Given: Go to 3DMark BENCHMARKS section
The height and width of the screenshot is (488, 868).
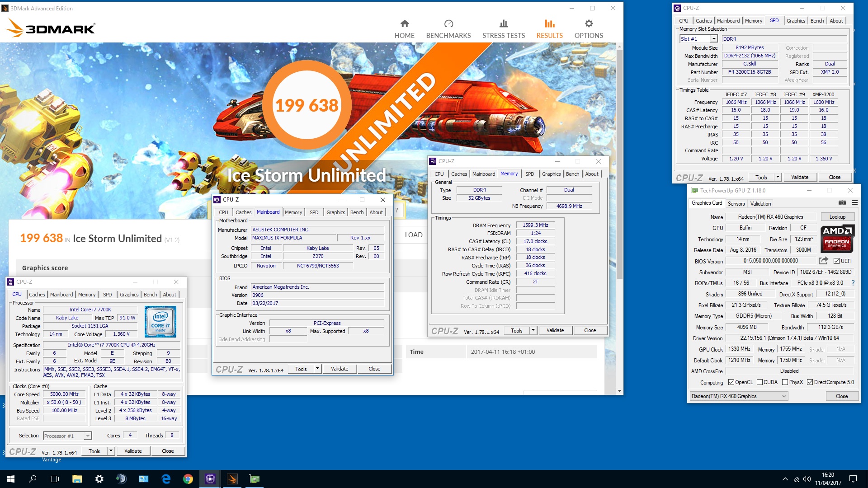Looking at the screenshot, I should [x=448, y=29].
